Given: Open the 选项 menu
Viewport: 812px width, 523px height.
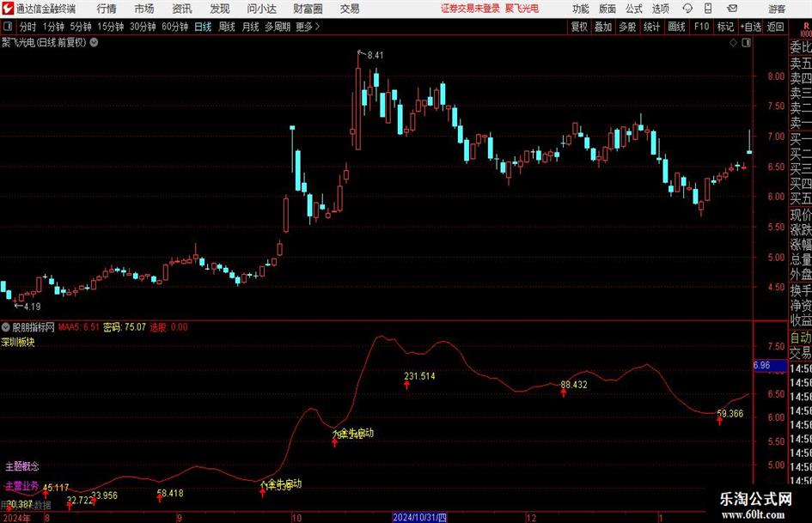Looking at the screenshot, I should [x=660, y=9].
